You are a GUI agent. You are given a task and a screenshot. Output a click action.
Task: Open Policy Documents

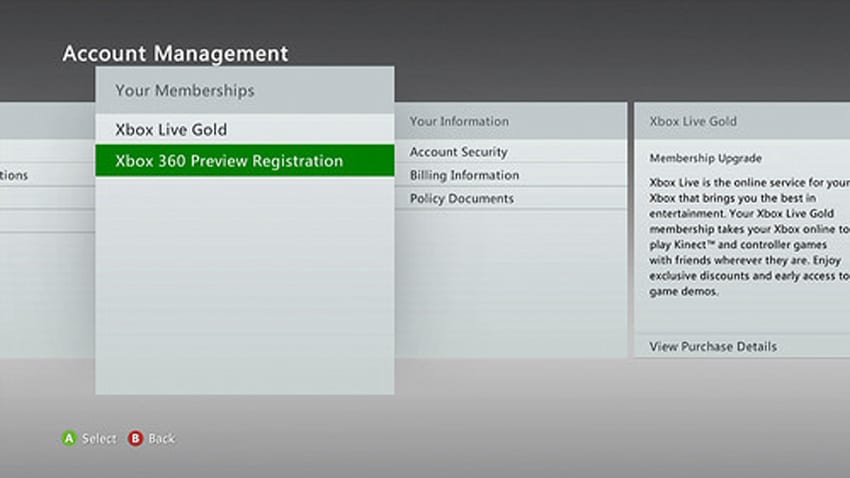click(x=461, y=198)
